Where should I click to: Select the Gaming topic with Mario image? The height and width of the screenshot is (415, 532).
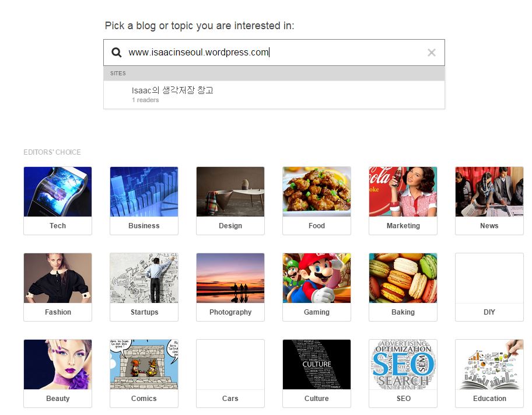[x=317, y=278]
